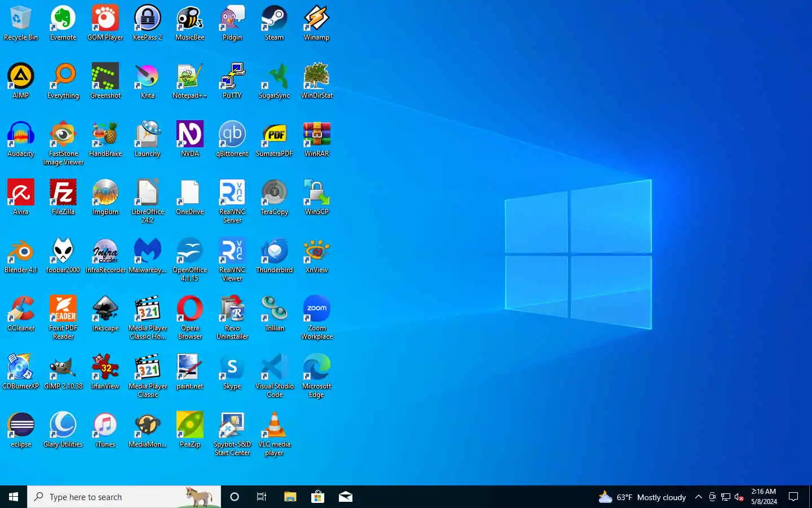
Task: Select the foobar2000 shortcut
Action: coord(63,256)
